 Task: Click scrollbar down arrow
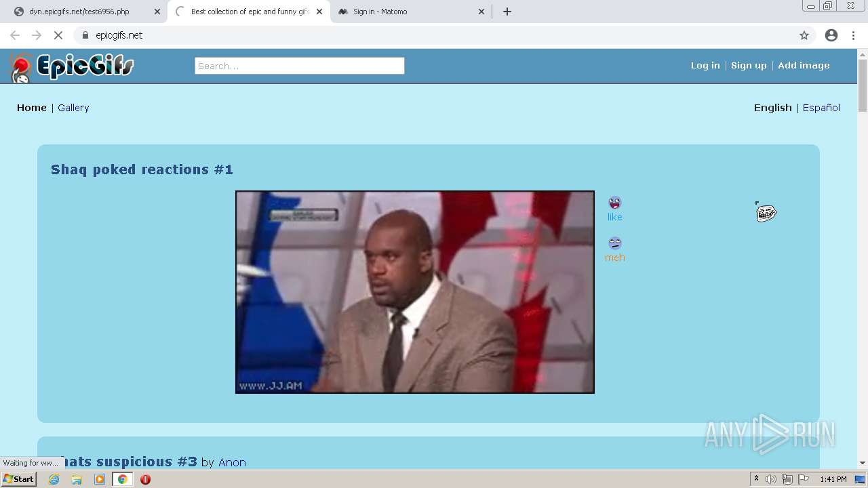(863, 463)
